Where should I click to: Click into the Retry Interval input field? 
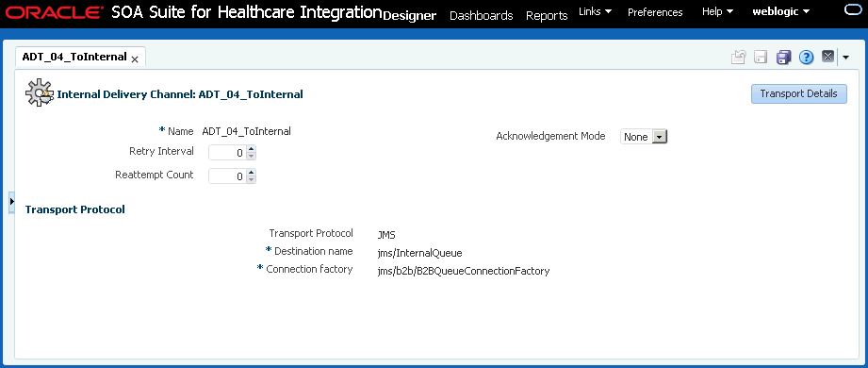click(227, 153)
